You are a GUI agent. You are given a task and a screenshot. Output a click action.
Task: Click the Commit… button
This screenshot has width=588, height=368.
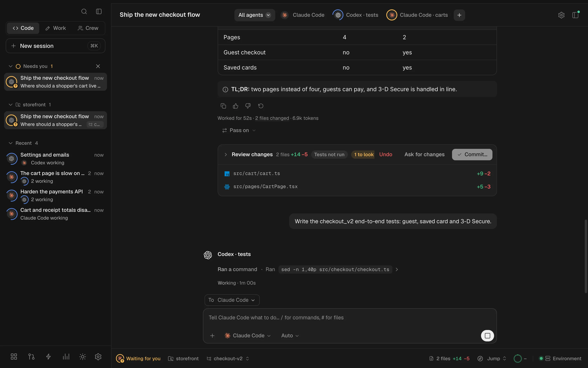coord(472,155)
